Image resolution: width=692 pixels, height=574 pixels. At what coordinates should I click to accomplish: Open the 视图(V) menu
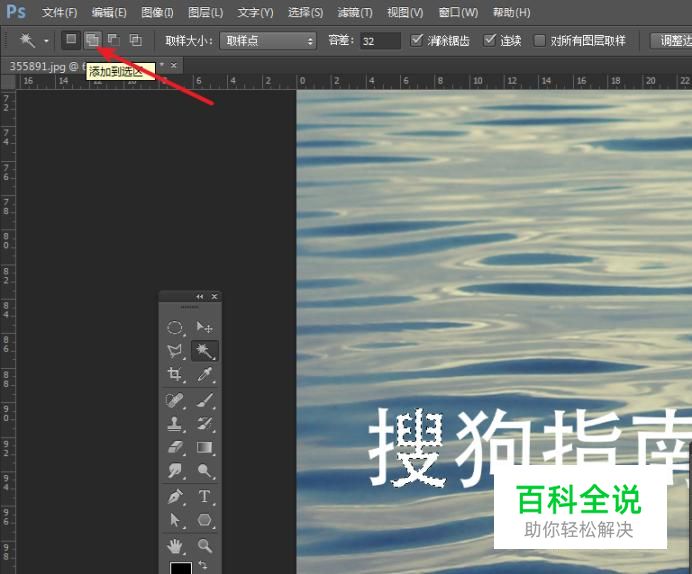(405, 12)
